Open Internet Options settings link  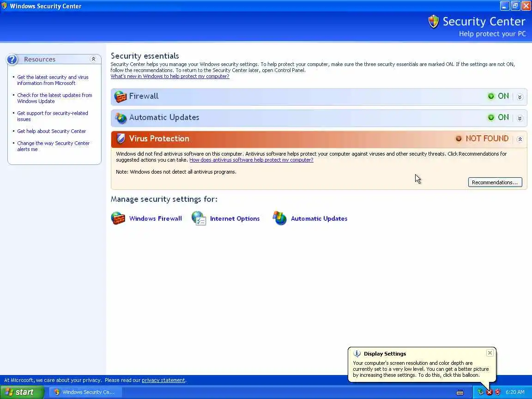(x=235, y=218)
